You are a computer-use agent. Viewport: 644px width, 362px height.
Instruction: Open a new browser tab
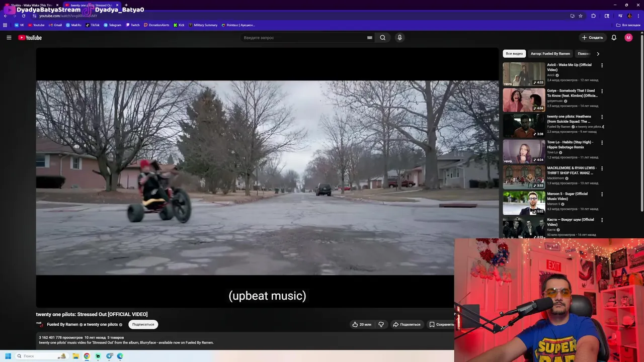point(126,5)
